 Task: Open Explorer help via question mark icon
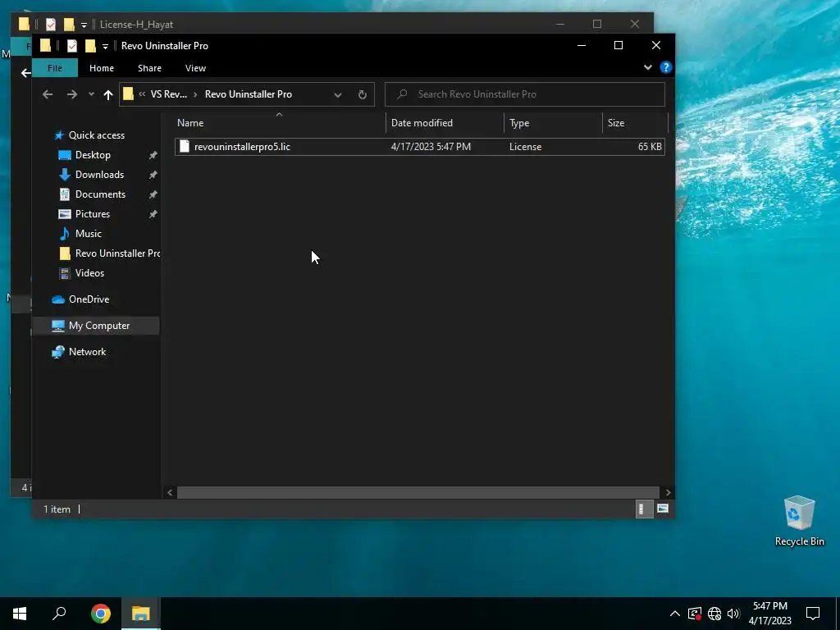tap(666, 67)
